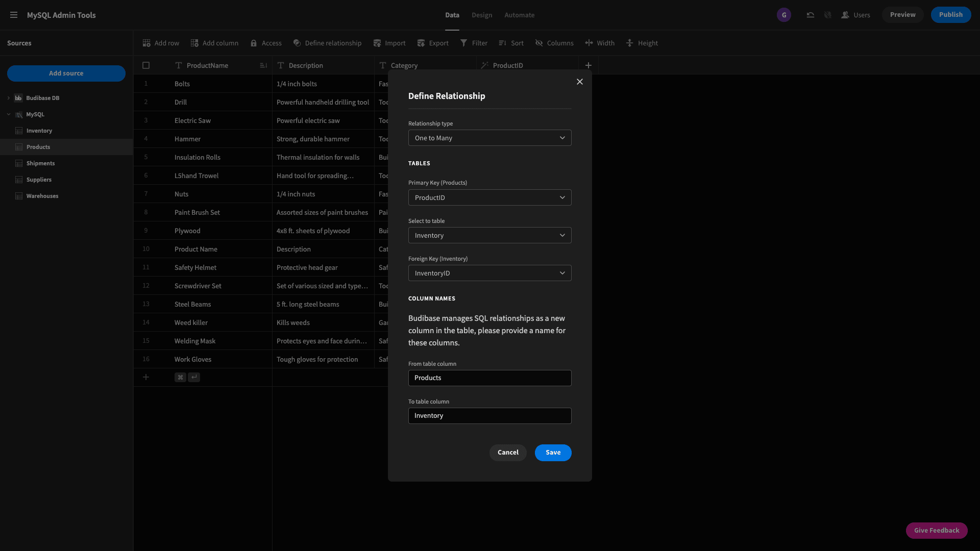This screenshot has width=980, height=551.
Task: Select the Inventory table in sidebar
Action: [x=39, y=131]
